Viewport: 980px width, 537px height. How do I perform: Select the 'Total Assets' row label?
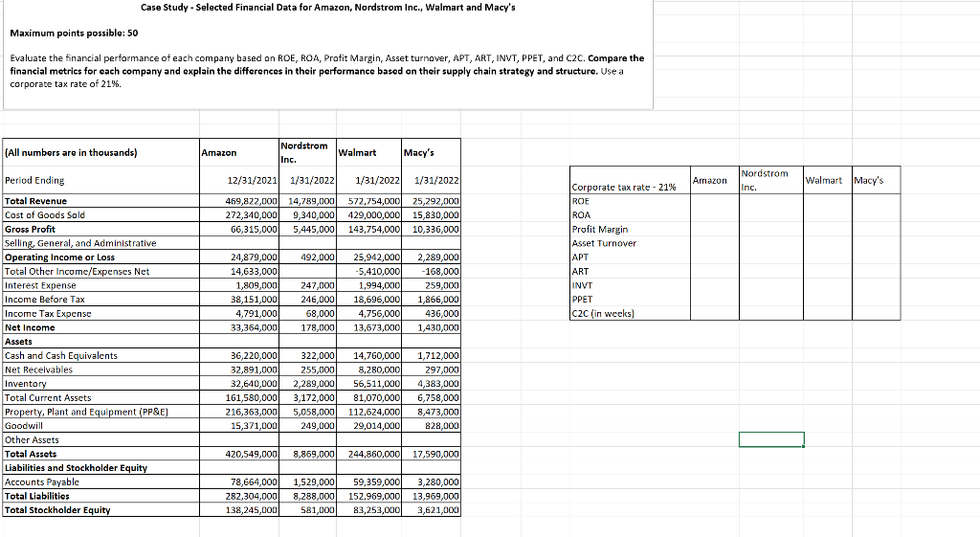click(x=31, y=455)
